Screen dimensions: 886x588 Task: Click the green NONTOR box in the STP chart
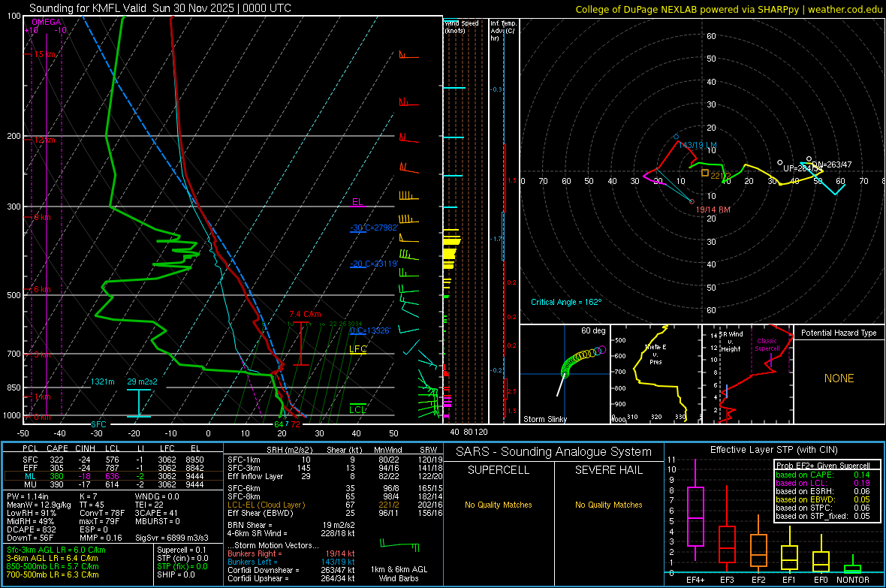click(x=852, y=568)
